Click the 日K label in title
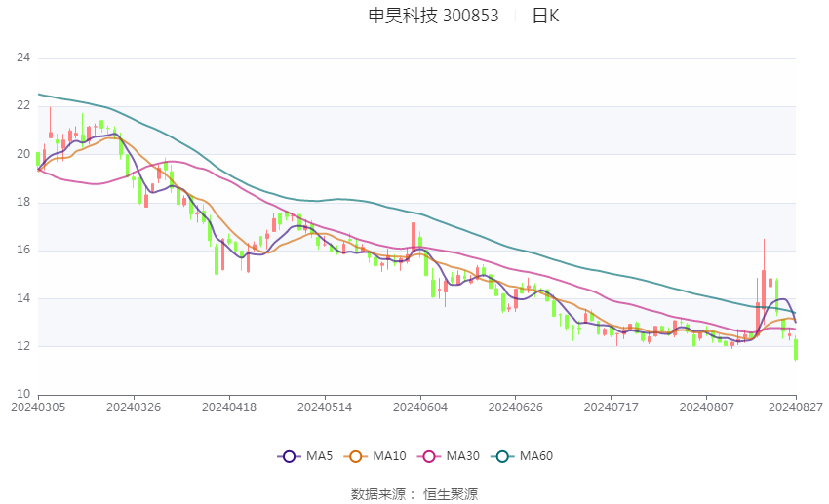 pos(545,16)
